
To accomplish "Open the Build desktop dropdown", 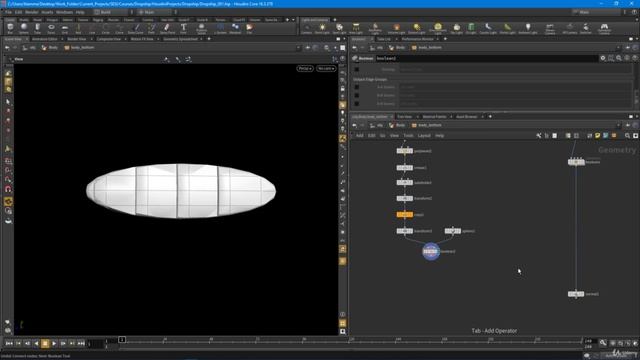I will (x=111, y=12).
